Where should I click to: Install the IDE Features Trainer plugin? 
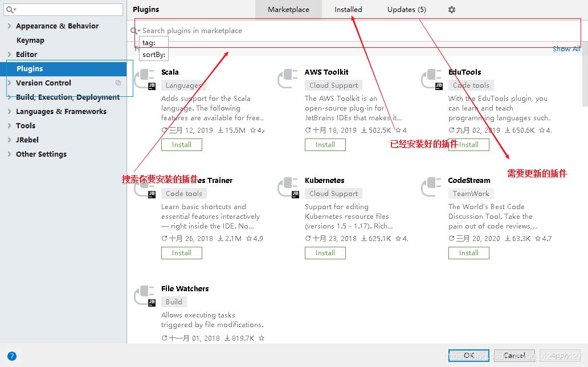(182, 253)
